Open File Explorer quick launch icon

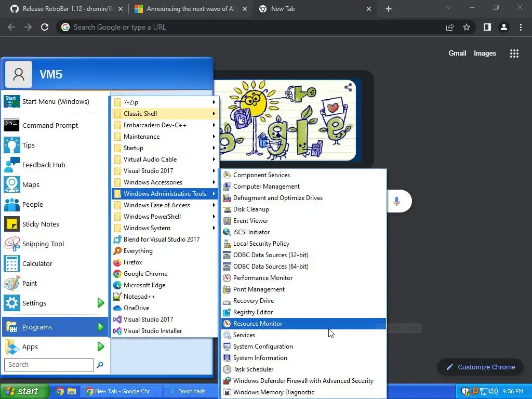pyautogui.click(x=72, y=391)
